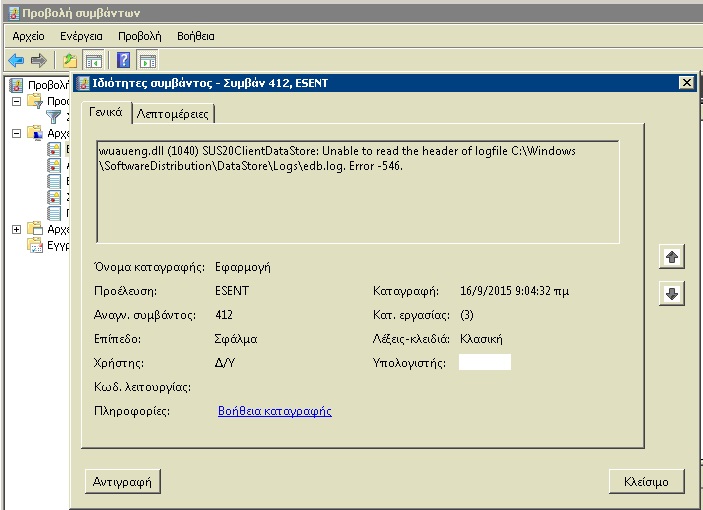
Task: Select the Windows logs folder icon
Action: tap(35, 133)
